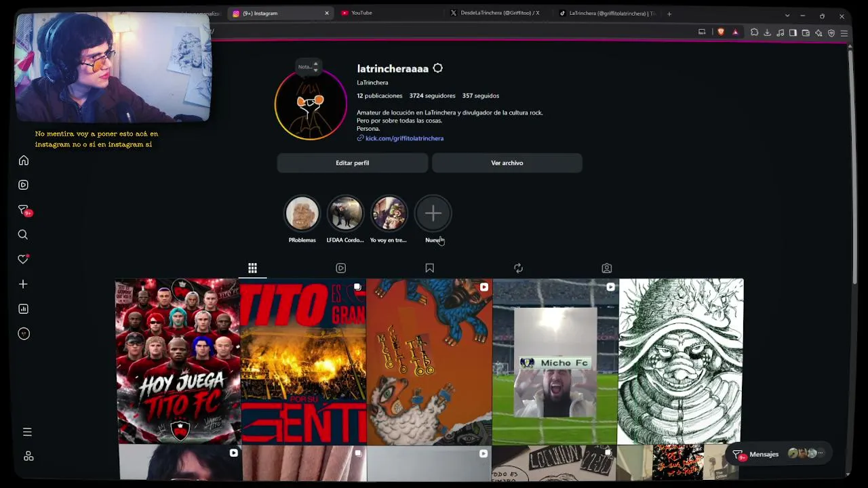Open the Hoy Juega Tito FC post
This screenshot has height=488, width=868.
[x=178, y=361]
